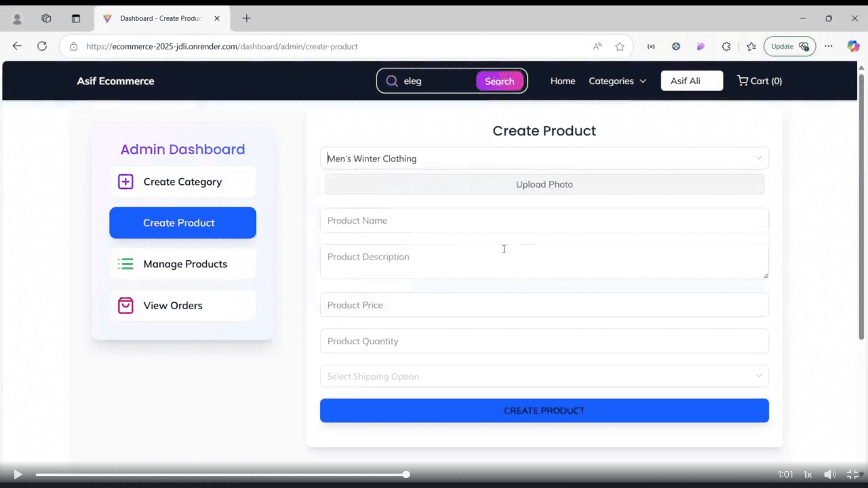The height and width of the screenshot is (488, 868).
Task: Click the site info lock icon
Action: (x=74, y=47)
